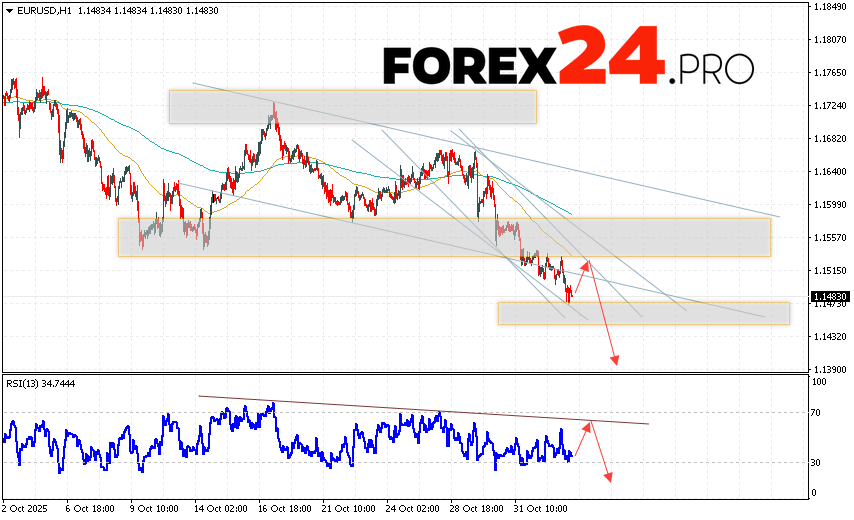Click price axis label 1.15570

click(x=830, y=237)
